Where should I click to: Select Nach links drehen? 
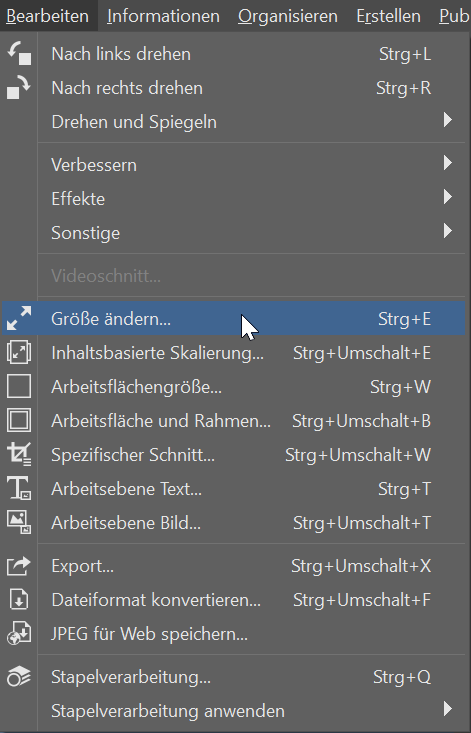coord(234,54)
